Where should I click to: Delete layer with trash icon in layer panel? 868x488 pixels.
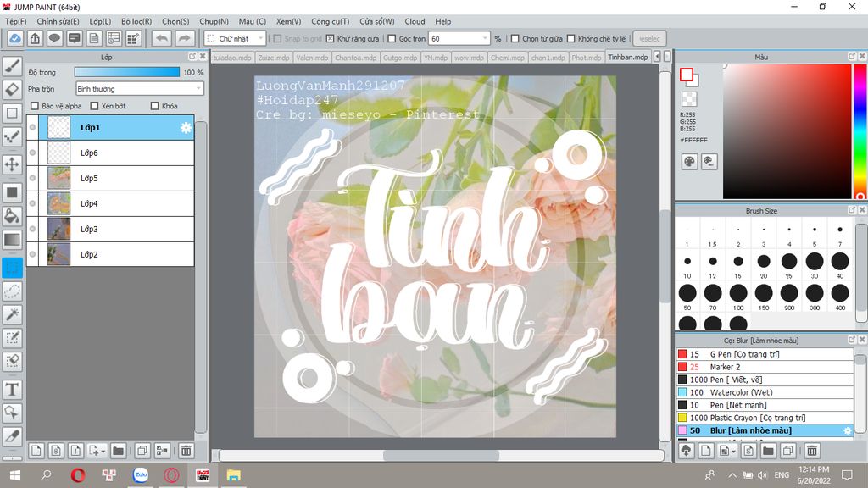pos(186,451)
